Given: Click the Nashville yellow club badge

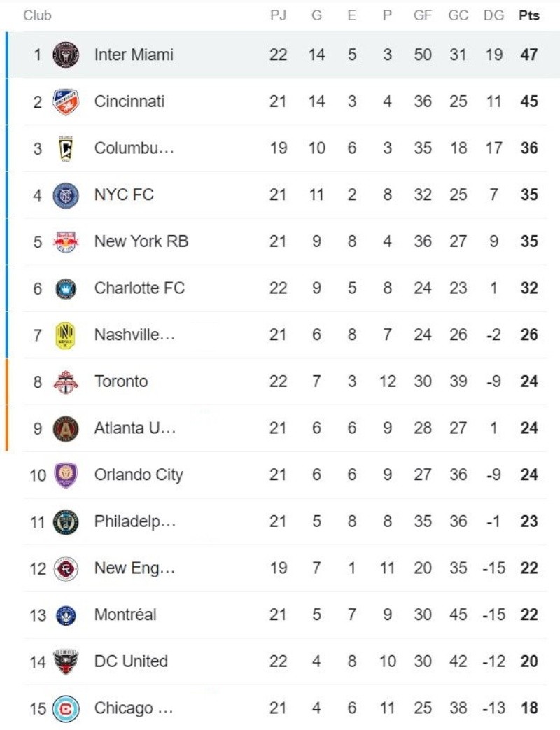Looking at the screenshot, I should pyautogui.click(x=66, y=335).
